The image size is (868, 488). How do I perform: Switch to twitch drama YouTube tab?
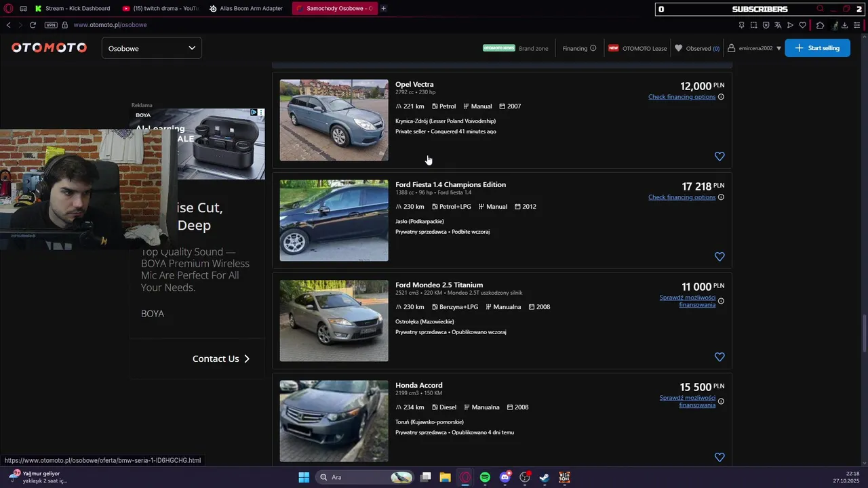(160, 9)
